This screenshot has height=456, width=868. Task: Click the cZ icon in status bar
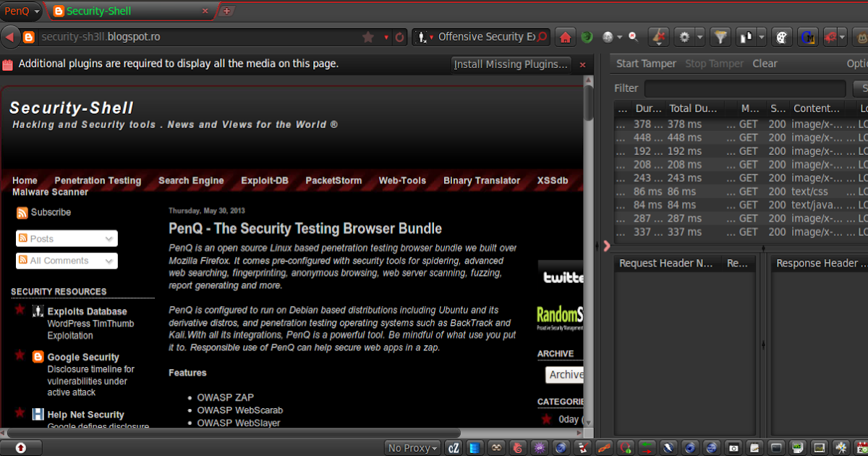pos(453,448)
